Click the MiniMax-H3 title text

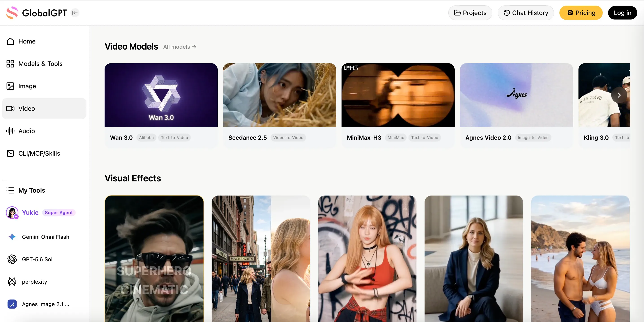[364, 138]
